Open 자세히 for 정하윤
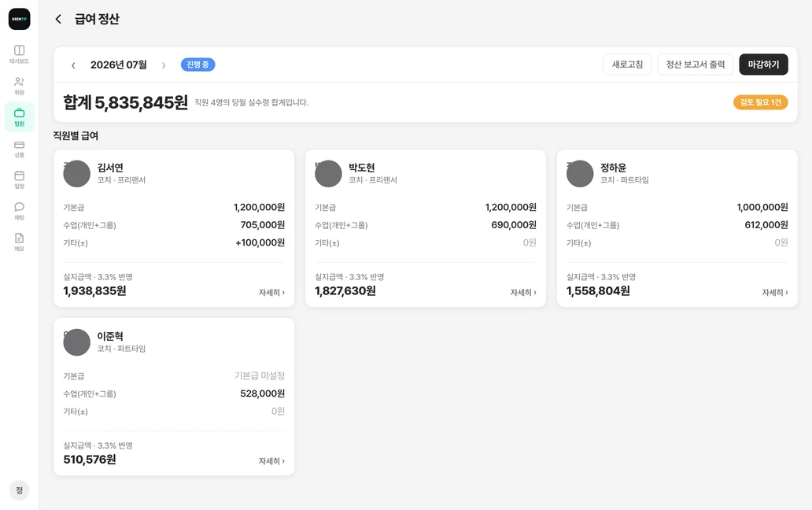Screen dimensions: 812x510 pyautogui.click(x=775, y=293)
